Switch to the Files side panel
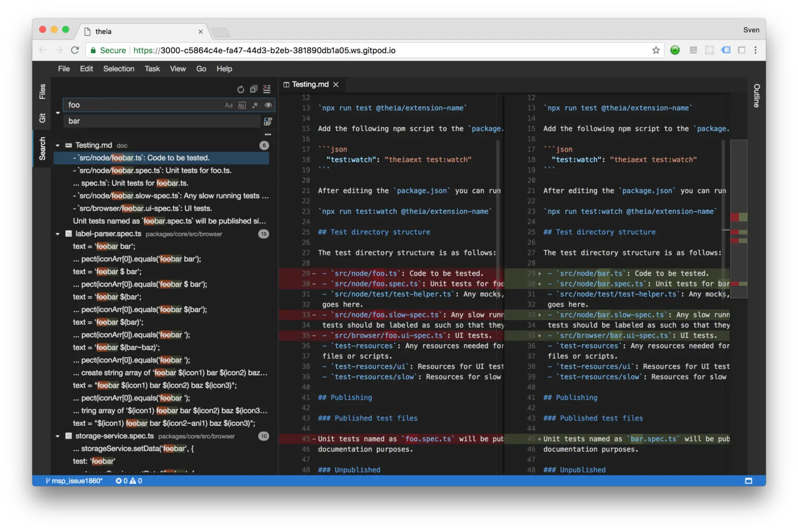The height and width of the screenshot is (532, 798). tap(42, 92)
